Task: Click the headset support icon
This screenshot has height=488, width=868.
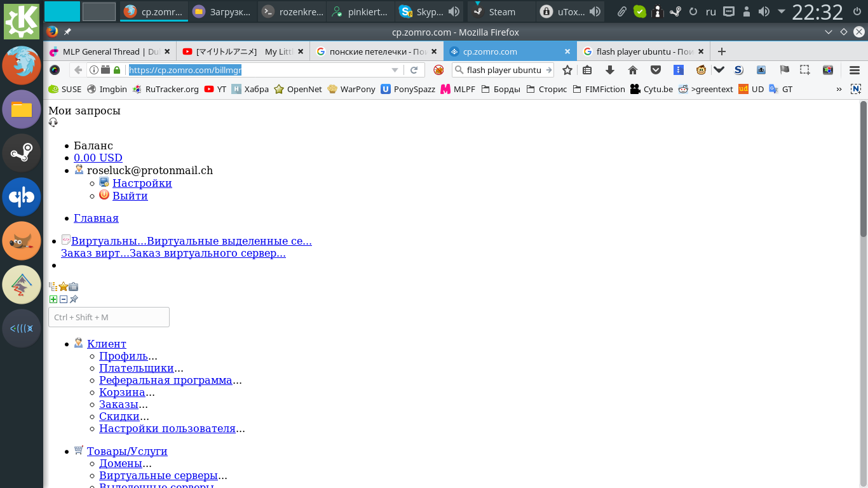Action: click(53, 122)
